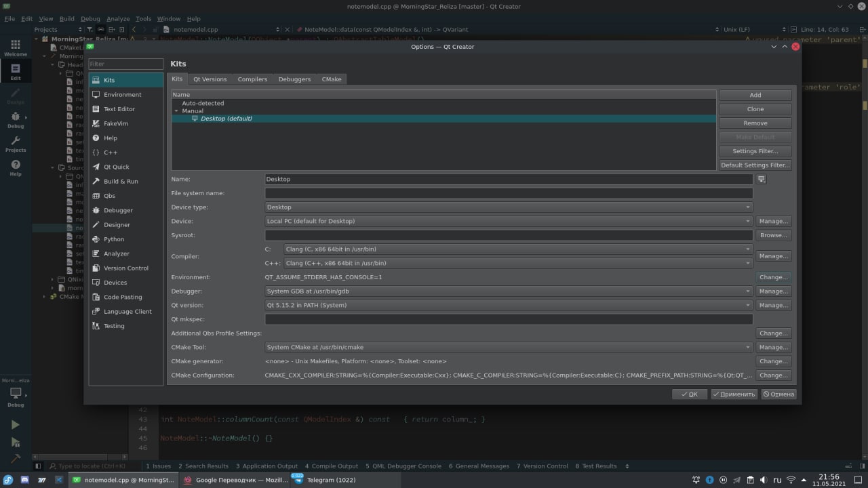Switch to the Debuggers tab
868x488 pixels.
click(x=294, y=79)
